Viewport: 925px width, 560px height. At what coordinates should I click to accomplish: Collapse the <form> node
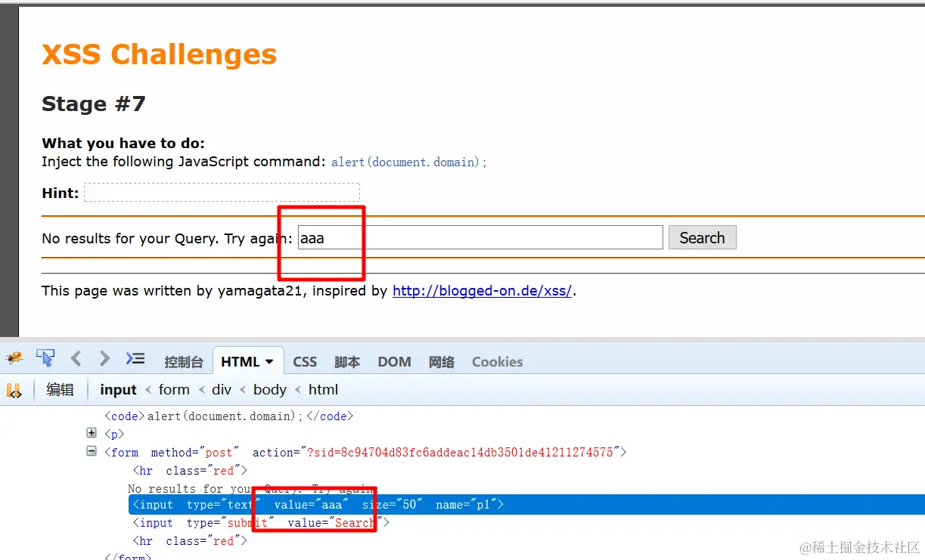pyautogui.click(x=92, y=451)
